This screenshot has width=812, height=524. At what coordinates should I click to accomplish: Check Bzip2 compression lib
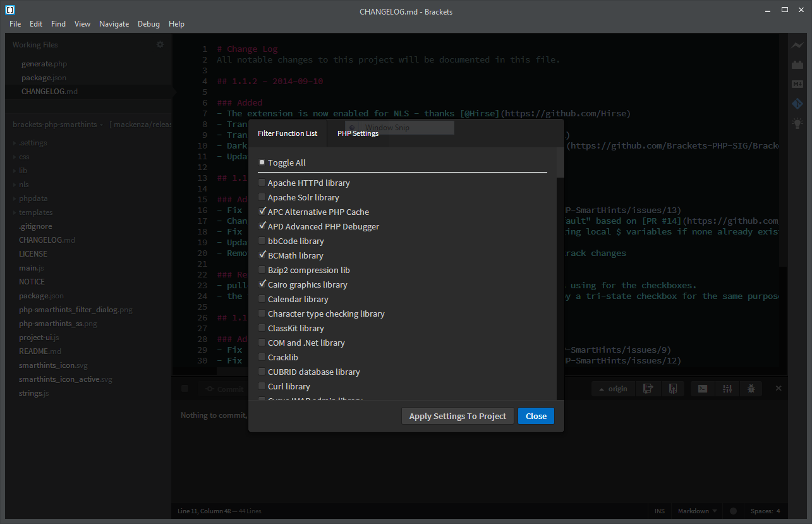click(262, 270)
